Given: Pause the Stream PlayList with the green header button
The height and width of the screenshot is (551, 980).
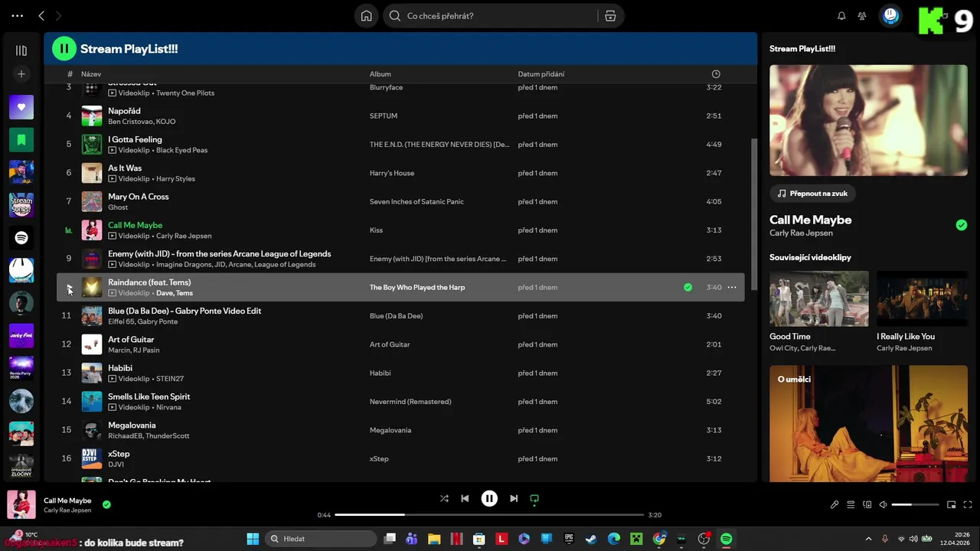Looking at the screenshot, I should (x=64, y=48).
